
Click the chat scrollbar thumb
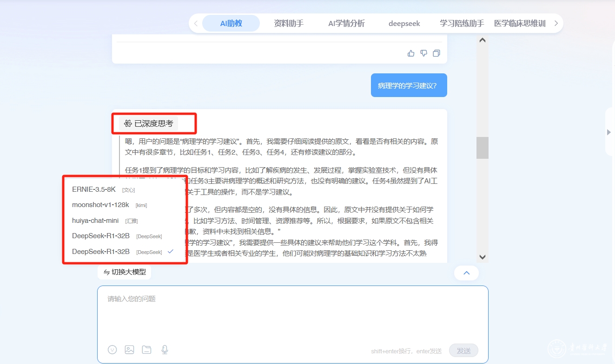click(x=482, y=148)
